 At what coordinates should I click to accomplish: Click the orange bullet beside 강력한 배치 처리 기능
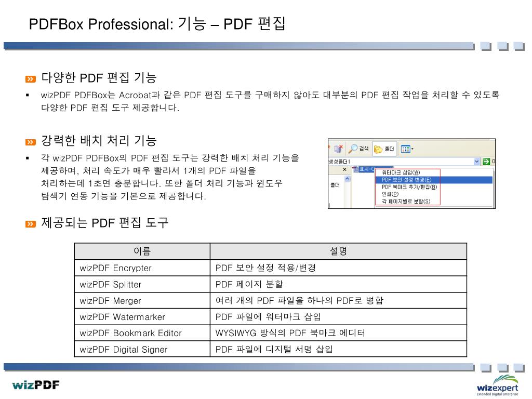click(31, 142)
